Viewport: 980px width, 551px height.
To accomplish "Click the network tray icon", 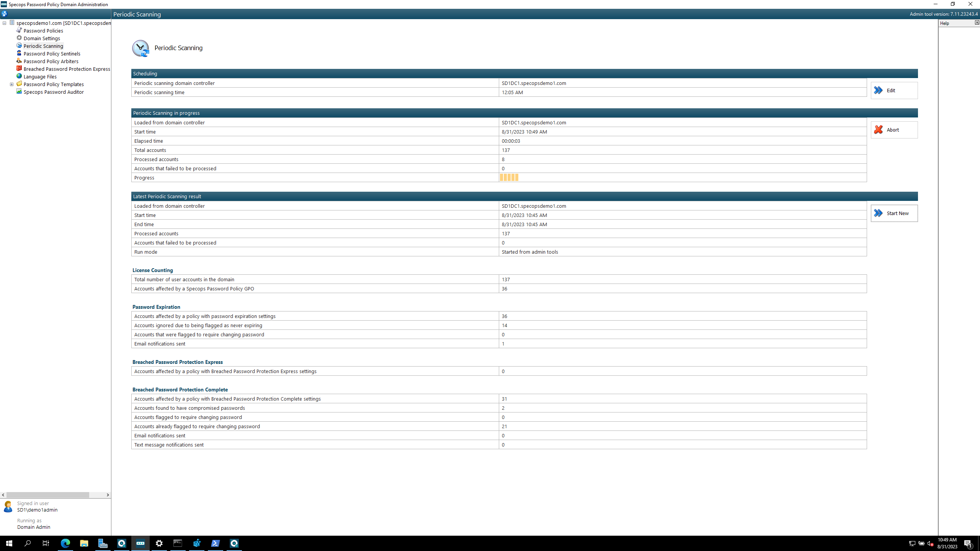I will (912, 543).
